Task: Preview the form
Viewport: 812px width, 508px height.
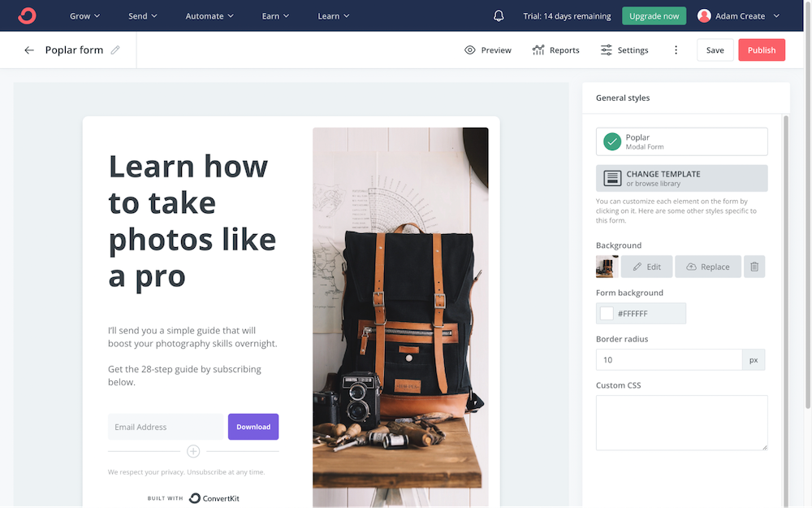Action: [488, 50]
